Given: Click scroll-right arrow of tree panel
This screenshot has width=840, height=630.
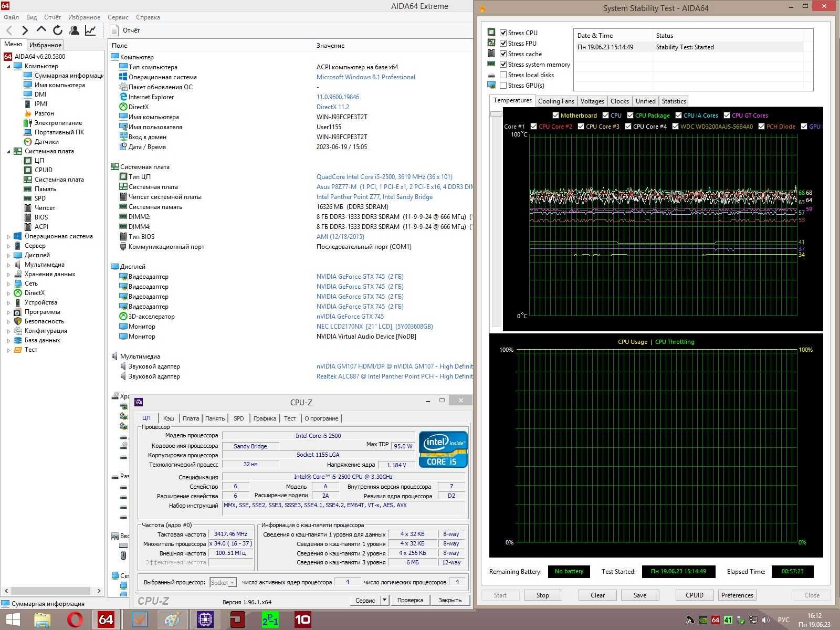Looking at the screenshot, I should click(x=99, y=591).
